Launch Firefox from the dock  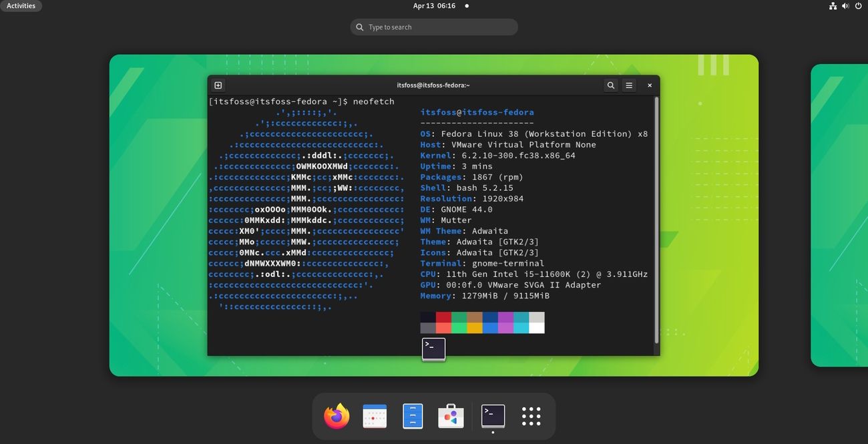(336, 415)
